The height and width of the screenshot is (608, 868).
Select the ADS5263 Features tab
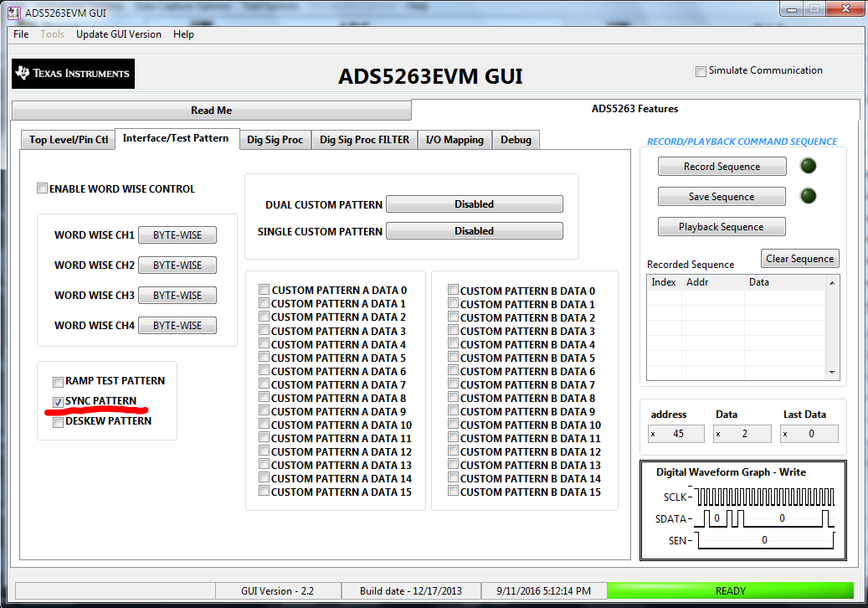634,109
